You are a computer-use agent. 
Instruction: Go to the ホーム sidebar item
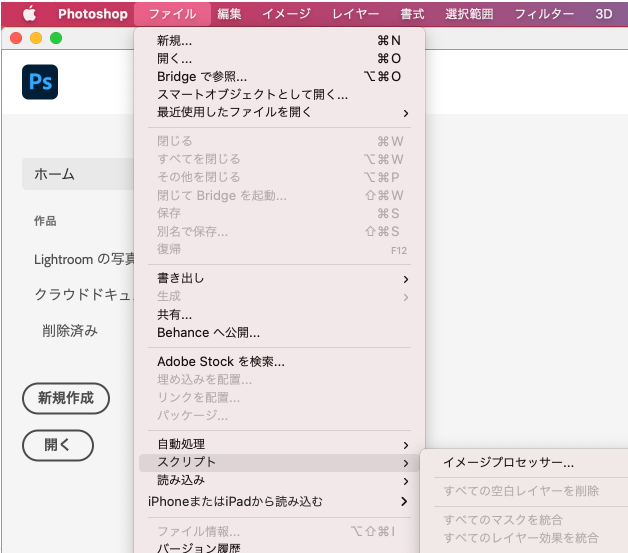[x=78, y=174]
